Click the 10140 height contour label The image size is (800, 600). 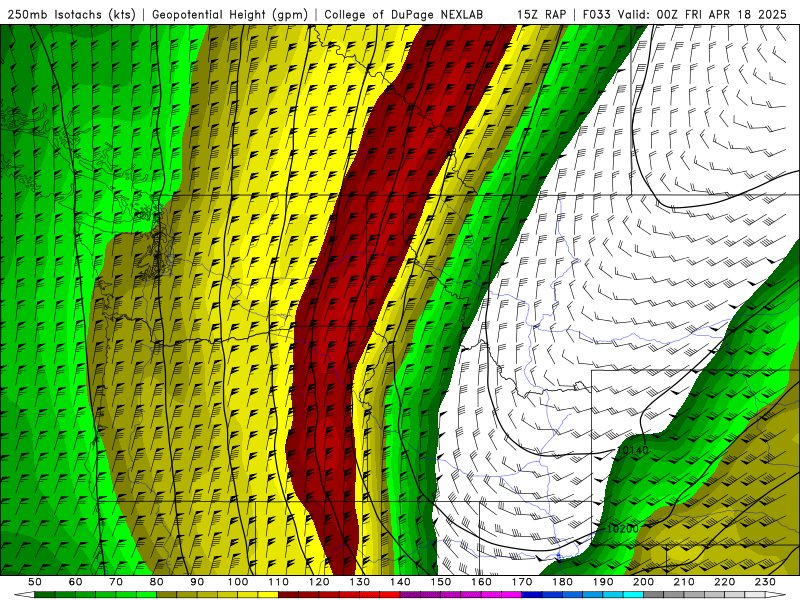point(633,450)
